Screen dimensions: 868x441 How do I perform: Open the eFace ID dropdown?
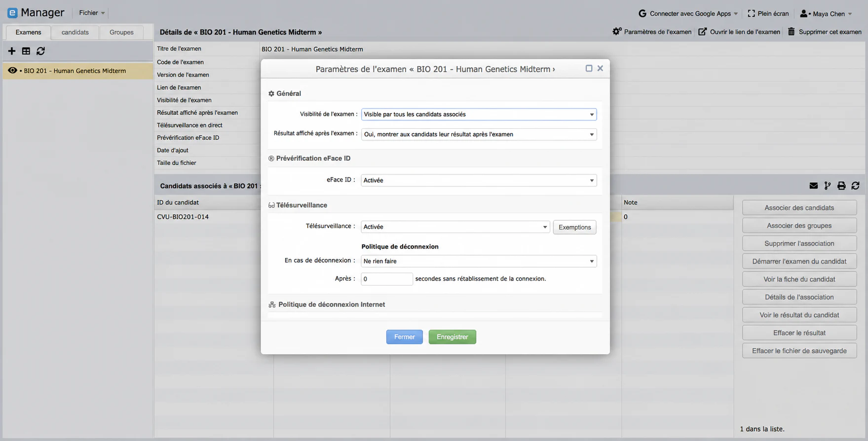coord(479,181)
